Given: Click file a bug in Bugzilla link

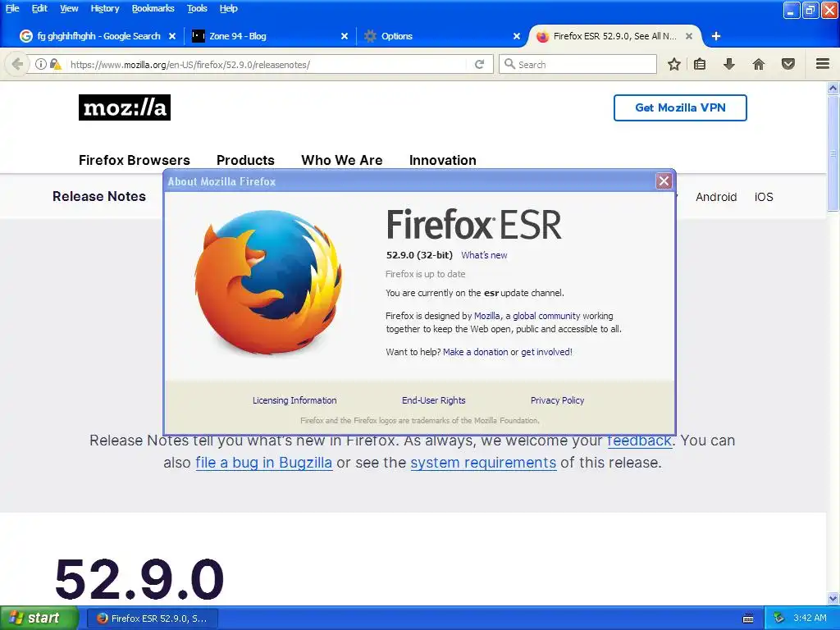Looking at the screenshot, I should [263, 463].
